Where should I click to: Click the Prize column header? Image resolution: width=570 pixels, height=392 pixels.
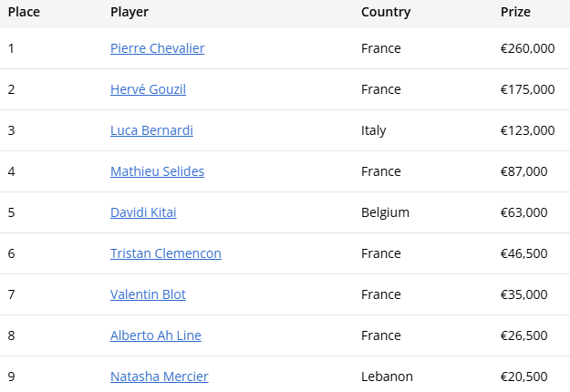pyautogui.click(x=515, y=12)
